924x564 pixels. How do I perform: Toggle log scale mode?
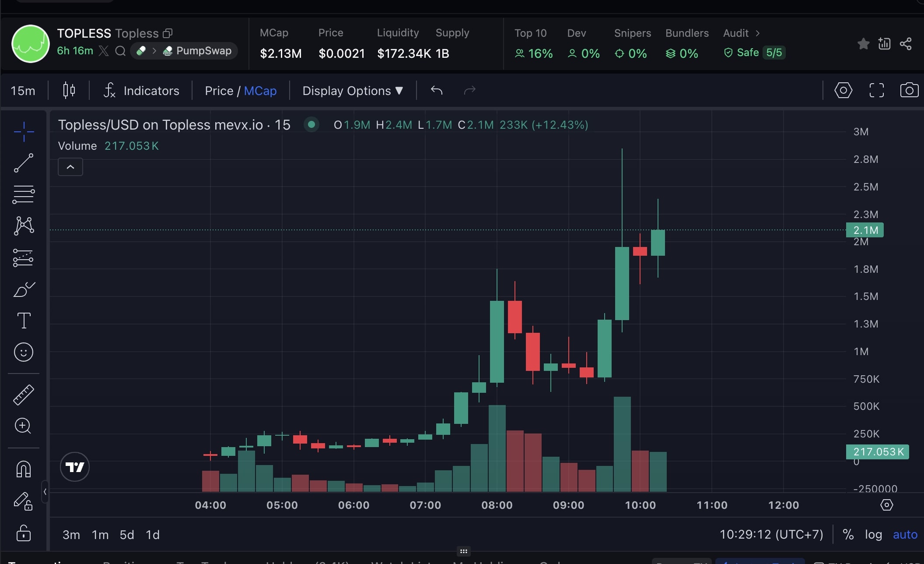coord(873,534)
